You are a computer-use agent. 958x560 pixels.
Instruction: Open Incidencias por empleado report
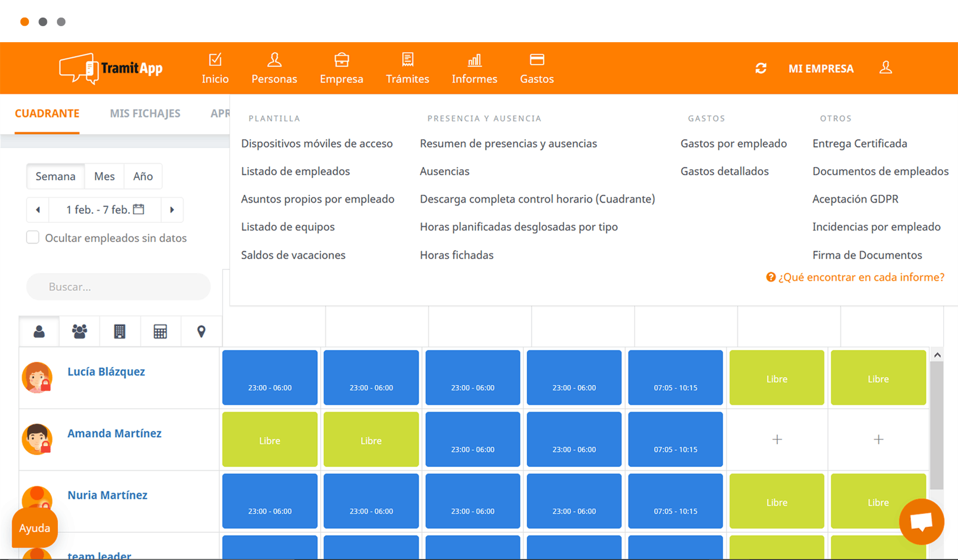877,227
